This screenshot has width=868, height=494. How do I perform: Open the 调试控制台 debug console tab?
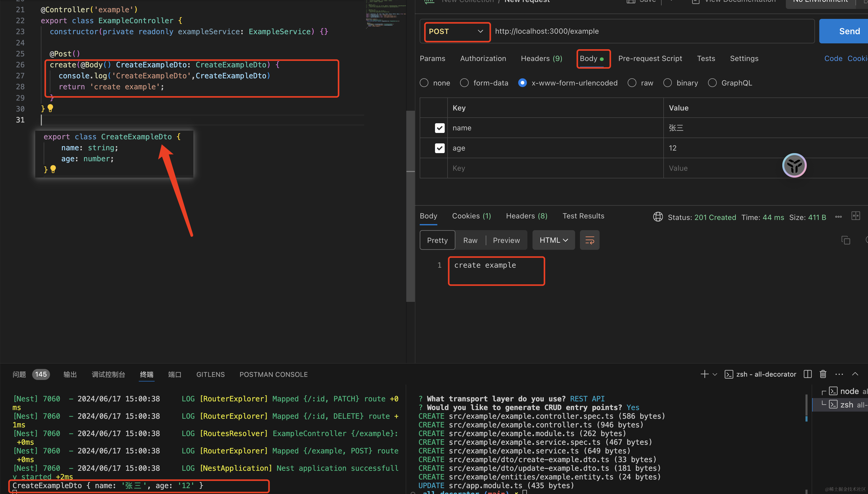point(108,375)
